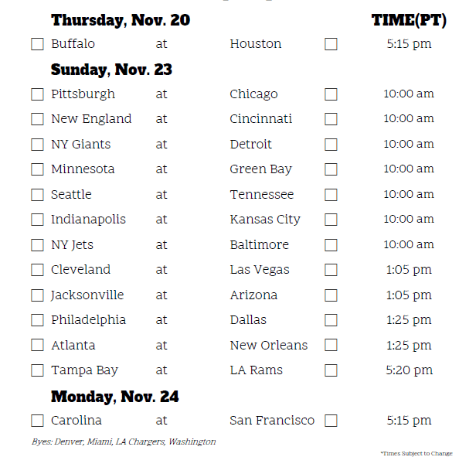476x474 pixels.
Task: Check the box next to Atlanta
Action: [37, 346]
